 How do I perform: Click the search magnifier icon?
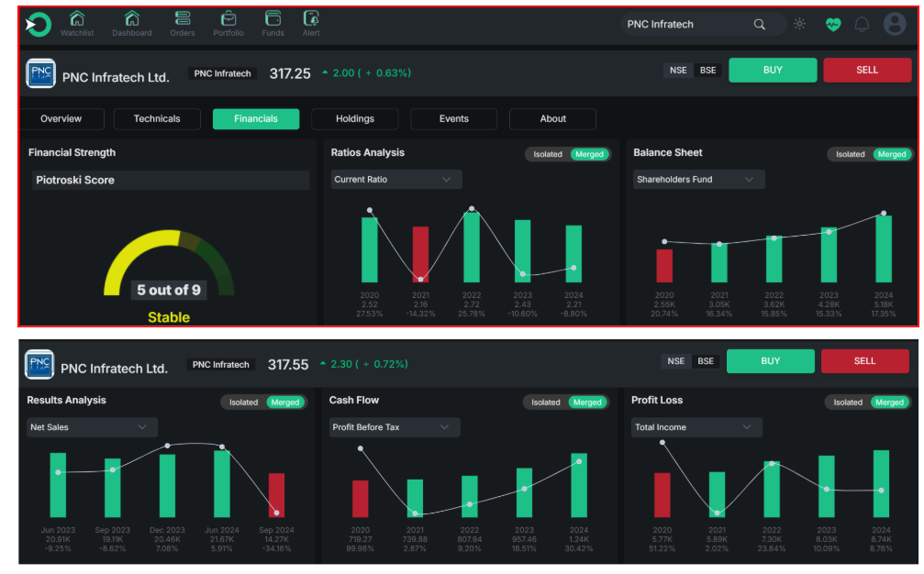(760, 25)
